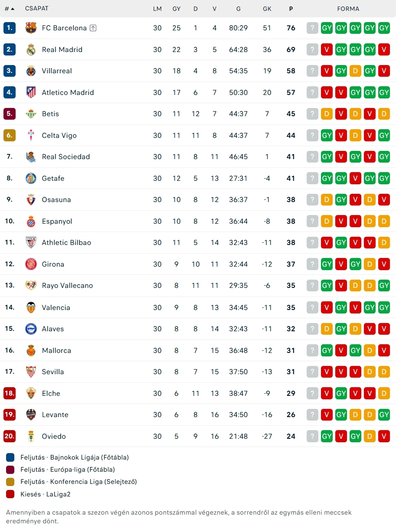
Task: Click the blue Bajnokok Ligája legend swatch
Action: coord(10,457)
